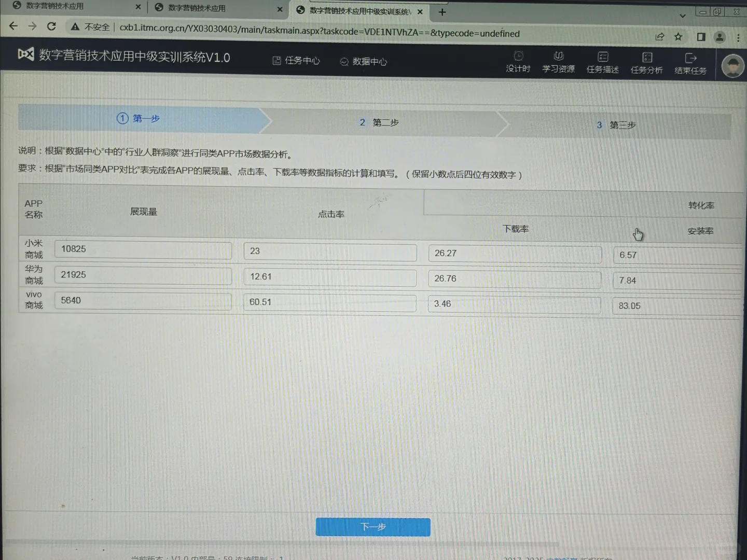This screenshot has width=747, height=560.
Task: Click the 没计时 timer icon
Action: tap(518, 62)
